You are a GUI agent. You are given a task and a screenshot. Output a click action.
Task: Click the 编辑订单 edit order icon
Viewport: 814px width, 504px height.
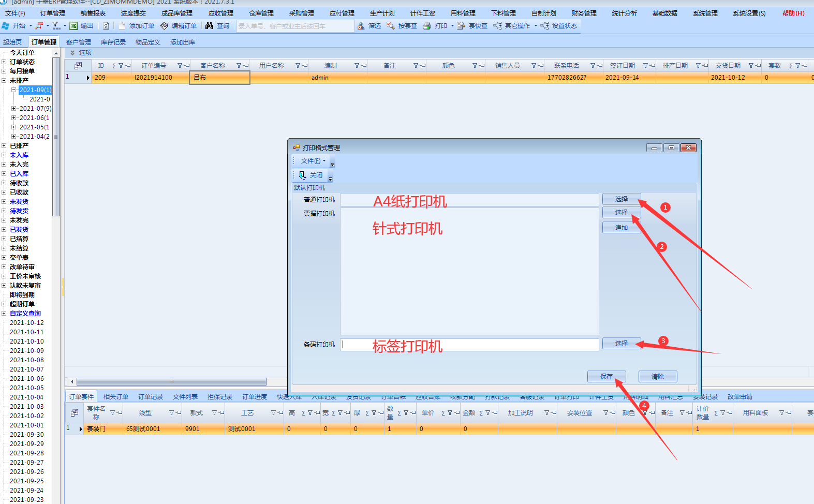tap(165, 26)
